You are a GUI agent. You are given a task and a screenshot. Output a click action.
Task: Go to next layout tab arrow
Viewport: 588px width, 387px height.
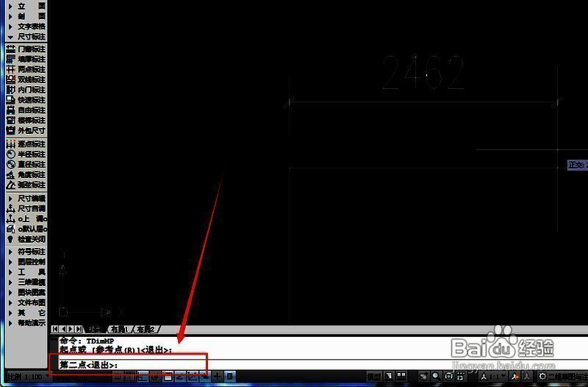71,329
